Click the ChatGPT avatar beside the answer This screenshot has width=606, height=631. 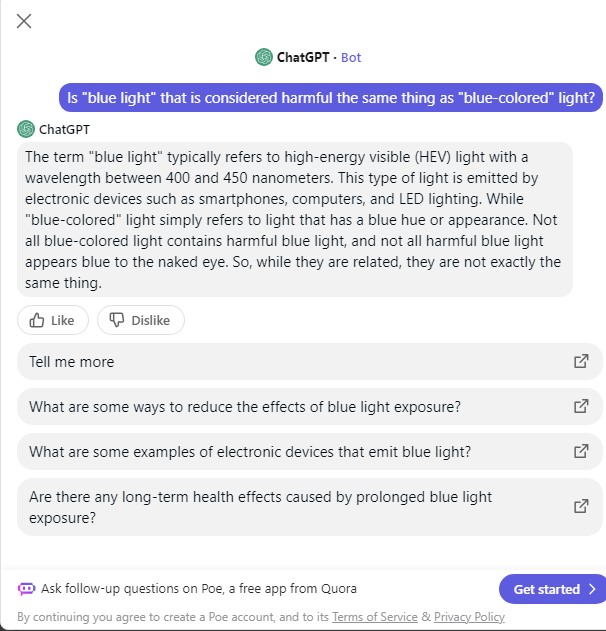click(26, 129)
